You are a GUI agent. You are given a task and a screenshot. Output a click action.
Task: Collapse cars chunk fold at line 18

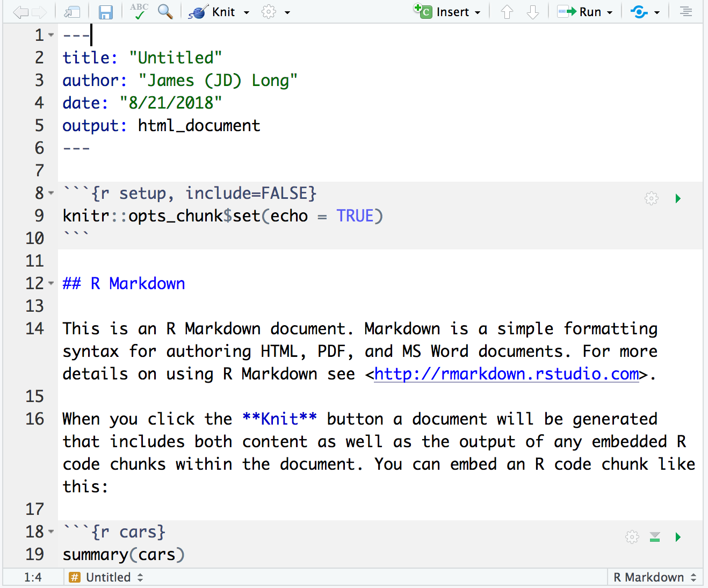[x=51, y=532]
